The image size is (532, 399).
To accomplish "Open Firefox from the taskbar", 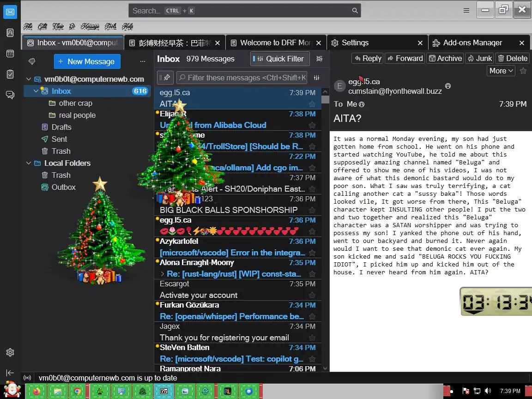I will (x=36, y=391).
